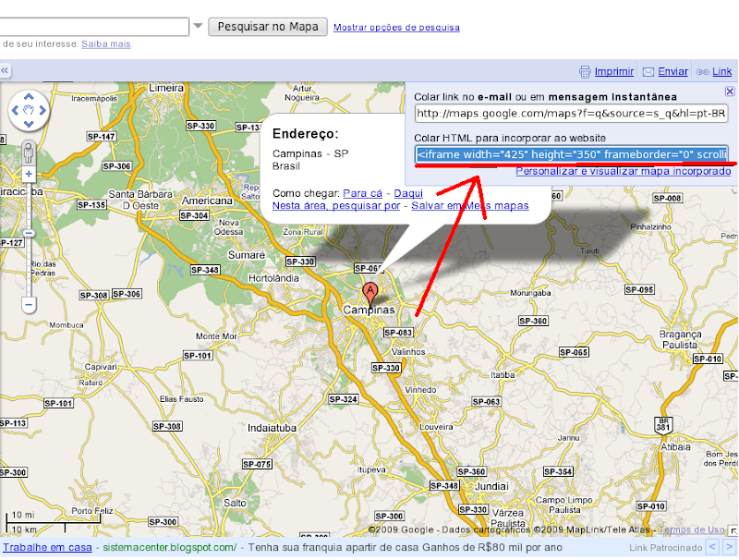
Task: Click the Indaiatuba city label
Action: coord(272,428)
